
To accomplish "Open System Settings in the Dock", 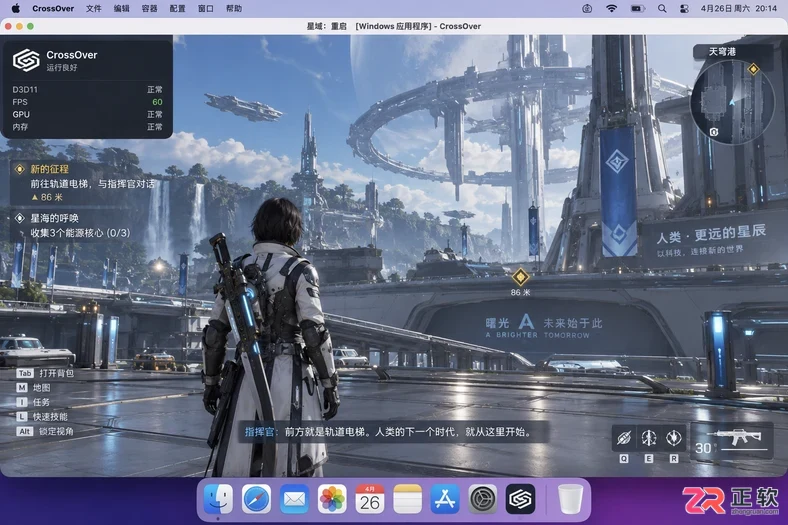I will pos(483,499).
